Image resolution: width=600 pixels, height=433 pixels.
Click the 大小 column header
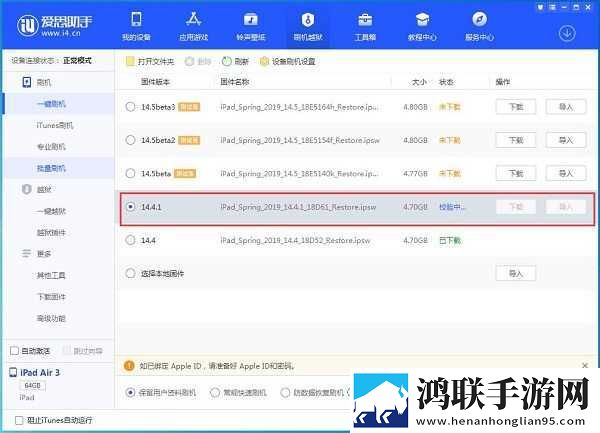pos(419,82)
